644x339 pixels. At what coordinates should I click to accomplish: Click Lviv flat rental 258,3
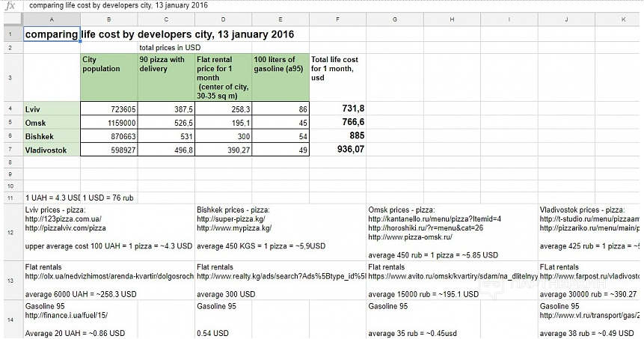(223, 109)
